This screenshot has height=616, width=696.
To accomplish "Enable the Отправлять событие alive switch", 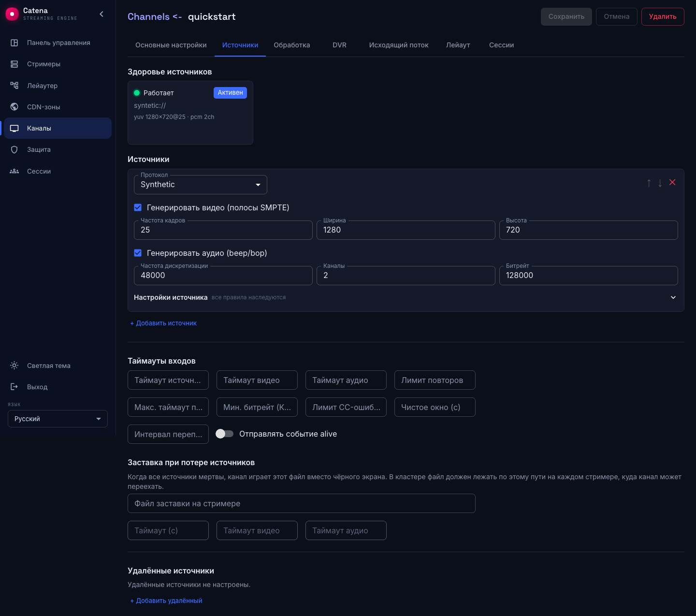I will tap(224, 434).
